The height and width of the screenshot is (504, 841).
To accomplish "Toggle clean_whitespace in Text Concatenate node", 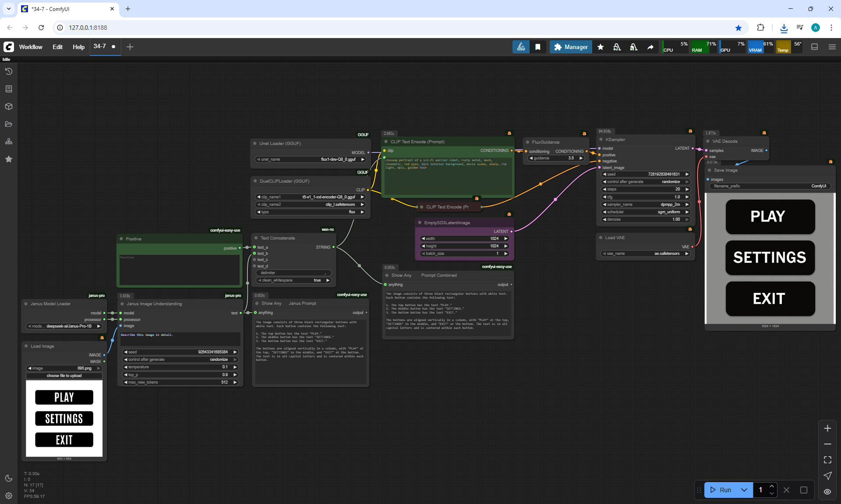I will (x=293, y=280).
